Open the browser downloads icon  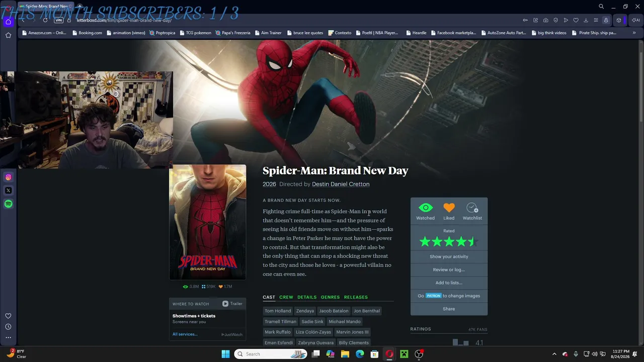[586, 20]
